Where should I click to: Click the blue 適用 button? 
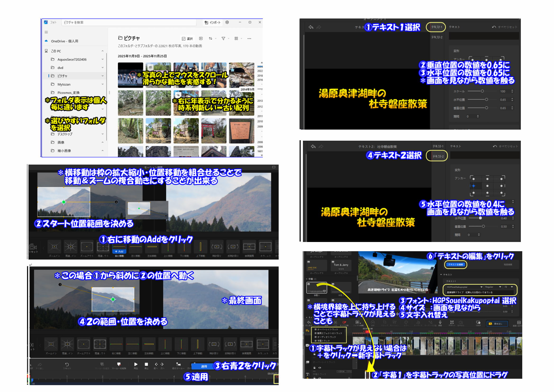pos(204,366)
